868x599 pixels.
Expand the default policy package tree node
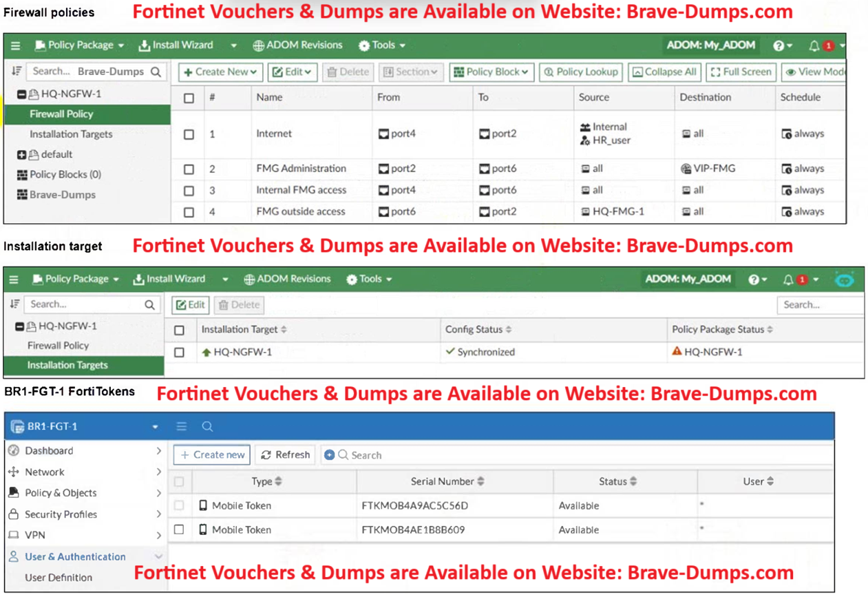(22, 155)
